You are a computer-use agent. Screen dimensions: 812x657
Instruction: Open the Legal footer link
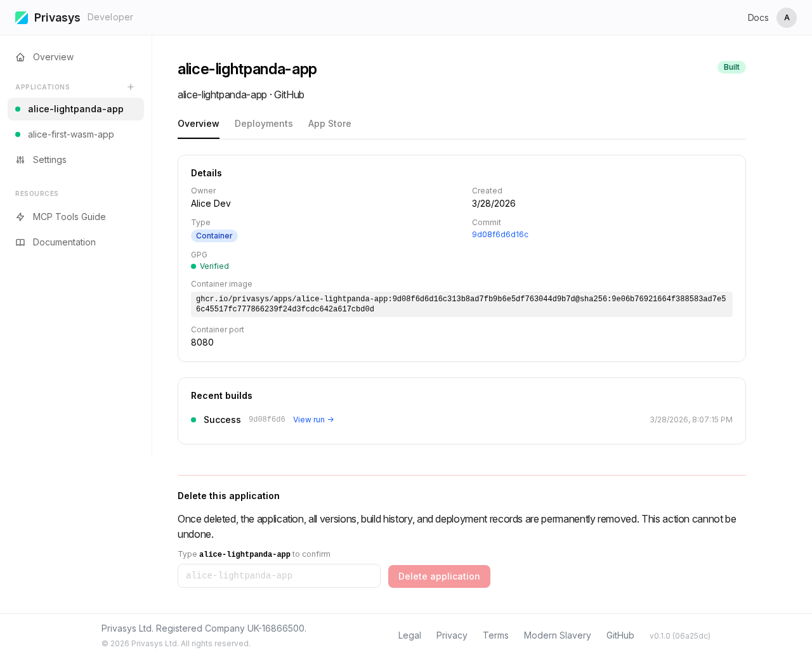pyautogui.click(x=410, y=635)
